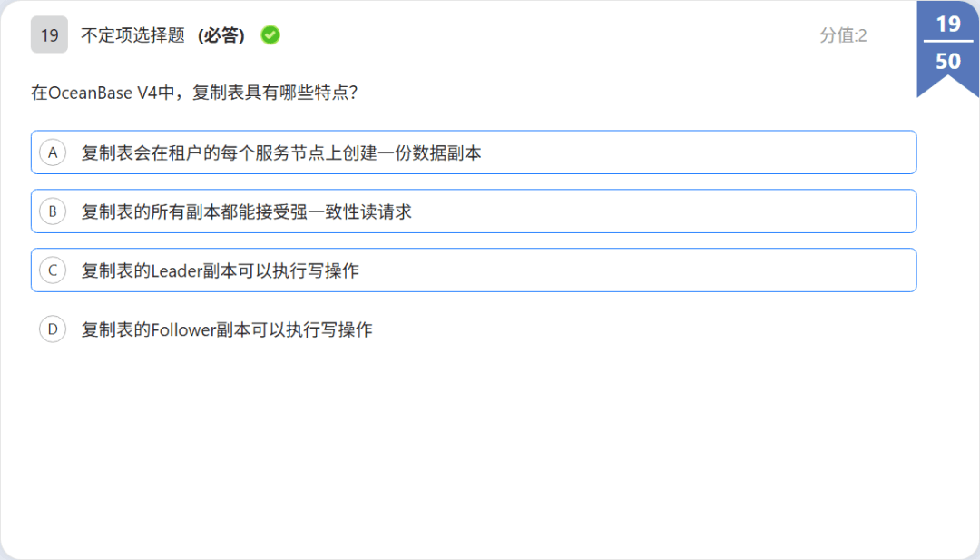Click the 不定项选择题 question type label
Screen dimensions: 980x560
(133, 35)
